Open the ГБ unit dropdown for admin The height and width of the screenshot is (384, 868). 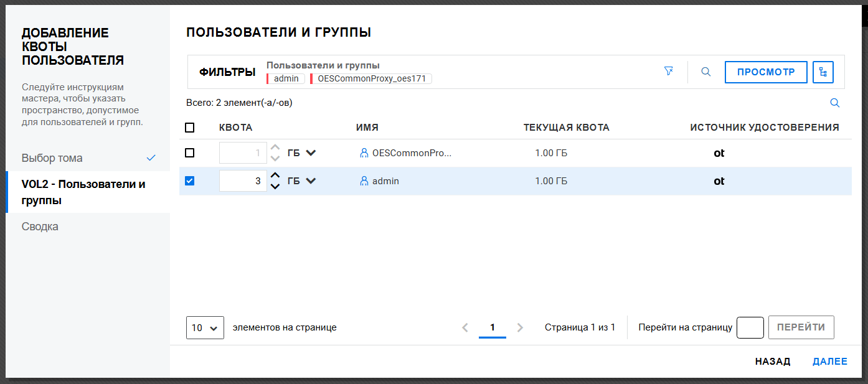point(302,181)
